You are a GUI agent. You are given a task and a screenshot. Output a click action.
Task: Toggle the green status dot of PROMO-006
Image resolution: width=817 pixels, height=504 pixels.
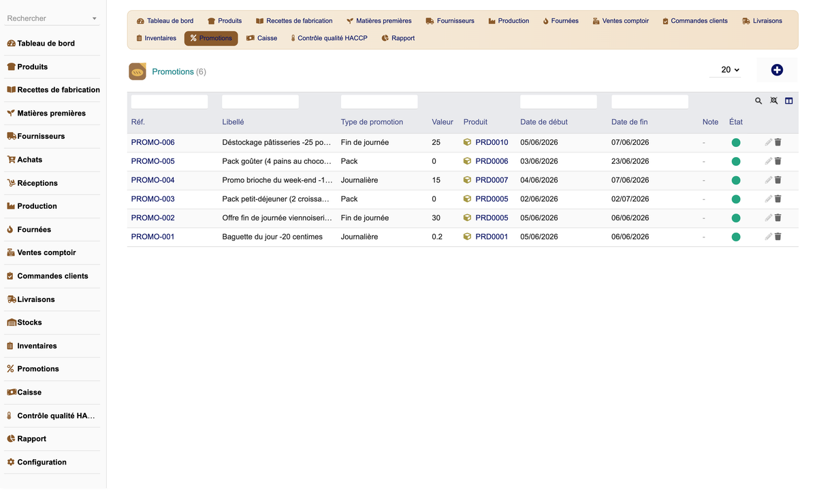tap(736, 143)
